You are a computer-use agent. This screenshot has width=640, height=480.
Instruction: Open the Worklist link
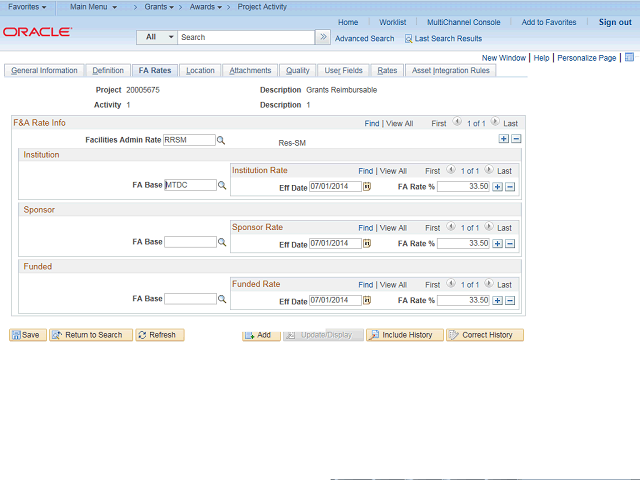(392, 22)
